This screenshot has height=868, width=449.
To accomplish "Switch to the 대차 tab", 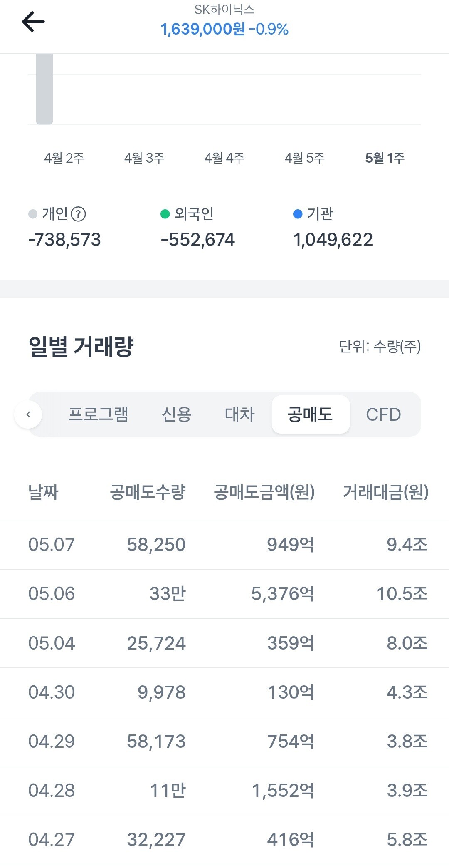I will tap(240, 414).
